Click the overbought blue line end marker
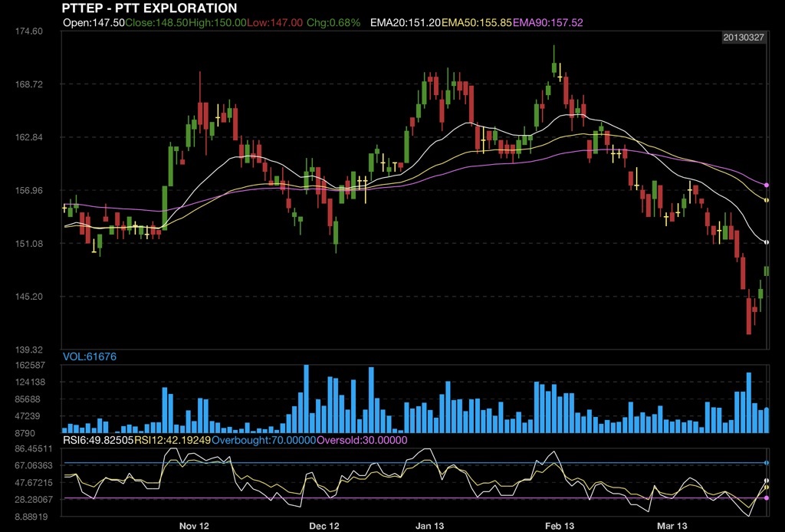 tap(767, 464)
